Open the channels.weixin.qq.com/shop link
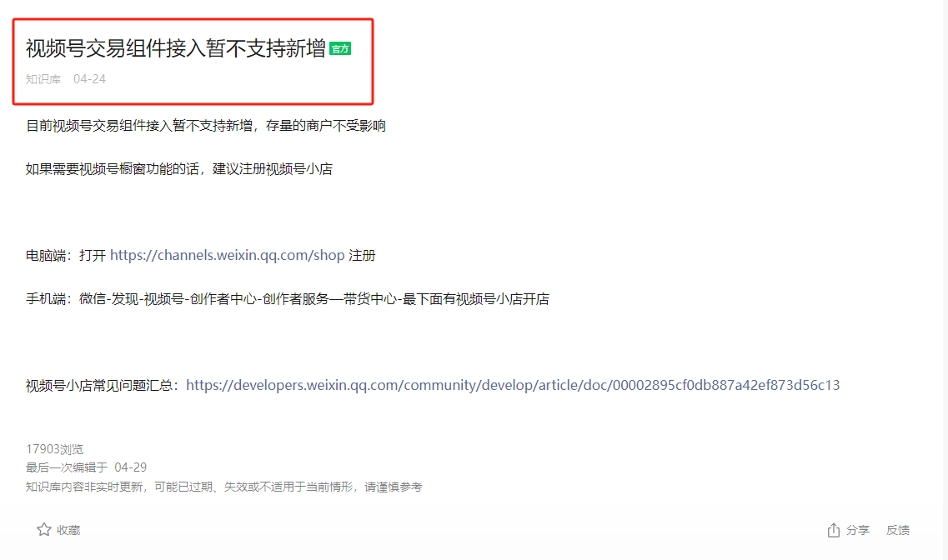 tap(228, 256)
